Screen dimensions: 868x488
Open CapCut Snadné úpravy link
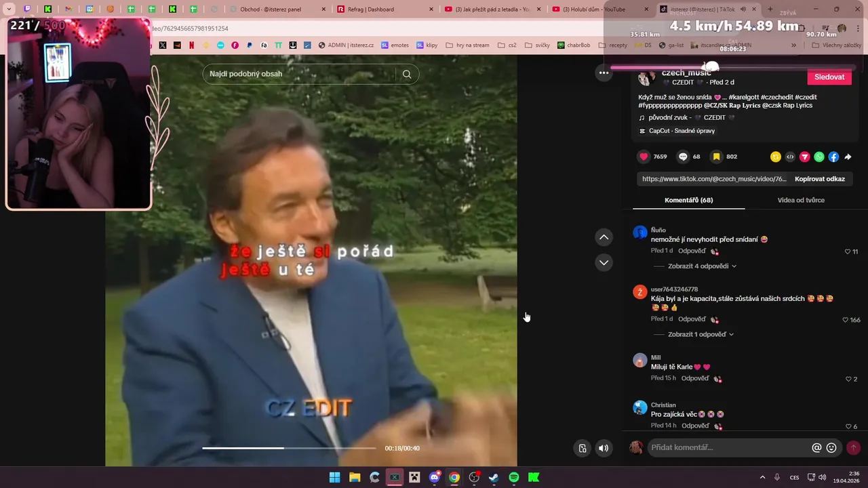click(x=677, y=131)
